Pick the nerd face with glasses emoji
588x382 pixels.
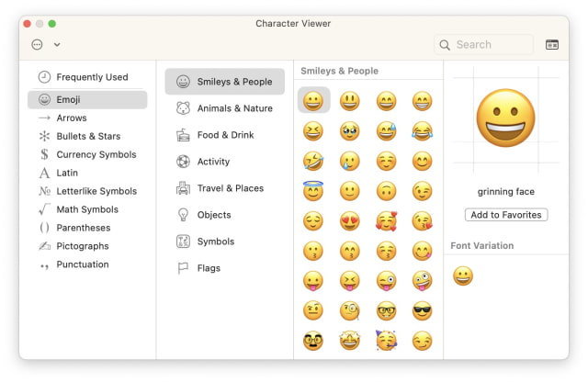point(386,310)
